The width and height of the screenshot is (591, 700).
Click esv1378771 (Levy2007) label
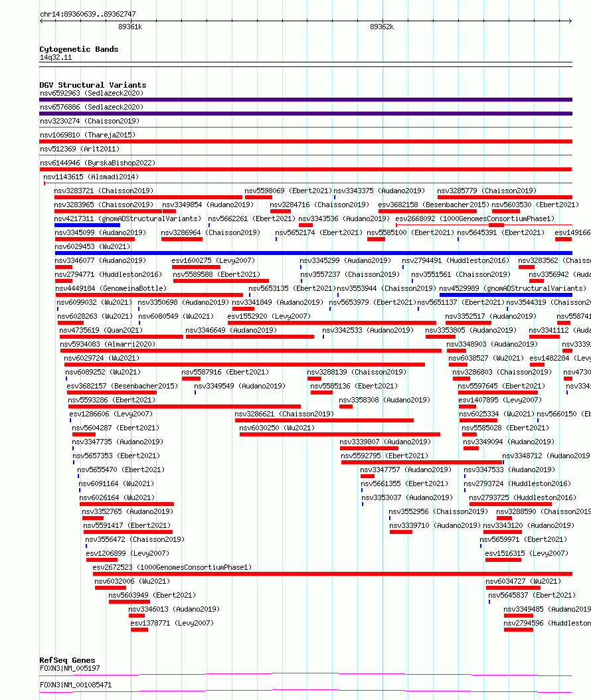[172, 623]
